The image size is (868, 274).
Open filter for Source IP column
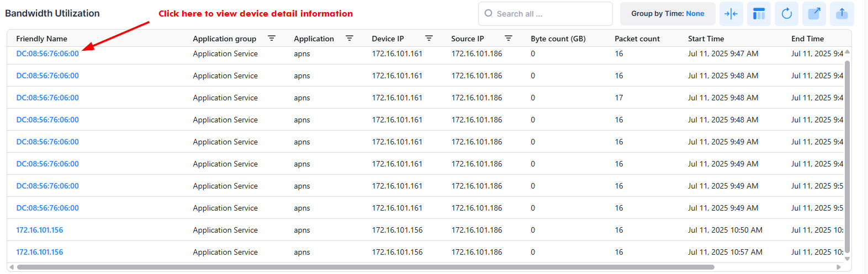click(x=509, y=39)
